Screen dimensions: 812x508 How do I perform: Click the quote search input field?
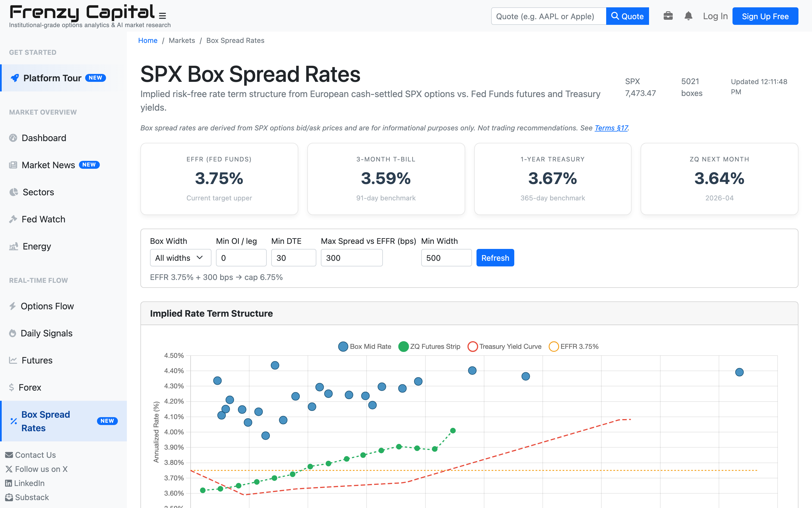pyautogui.click(x=549, y=16)
